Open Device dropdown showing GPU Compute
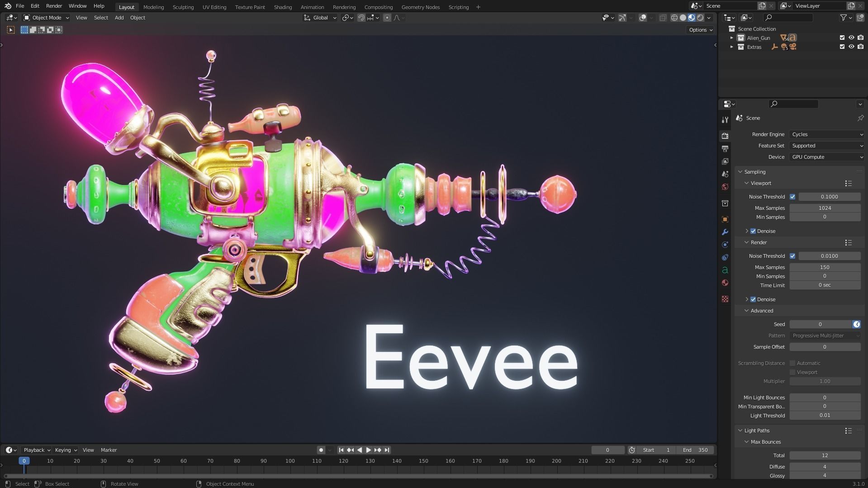 click(x=827, y=157)
